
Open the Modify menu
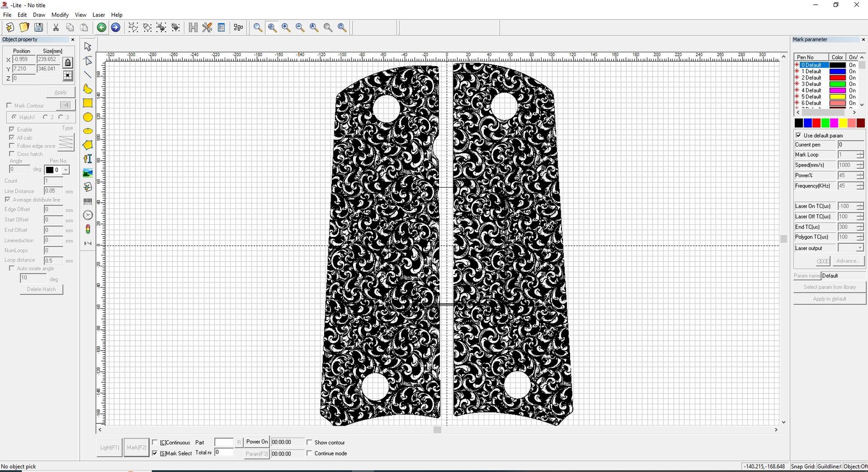click(60, 15)
